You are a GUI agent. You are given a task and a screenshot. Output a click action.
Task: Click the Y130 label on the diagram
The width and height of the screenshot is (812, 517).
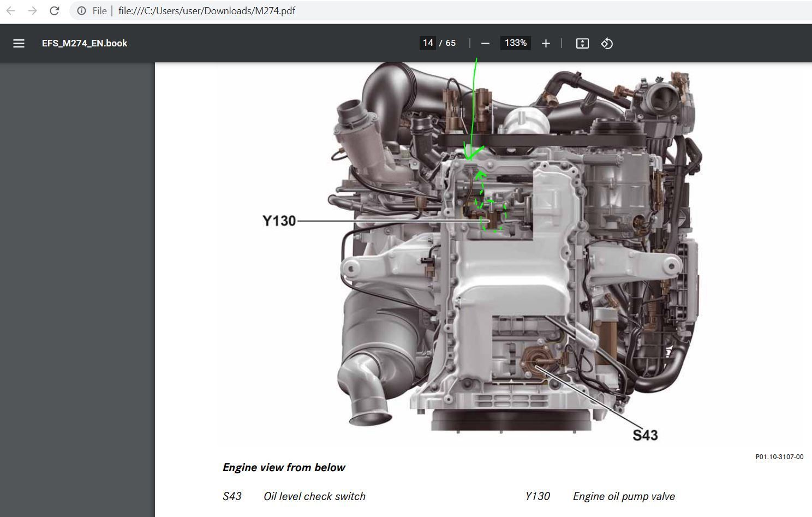point(279,221)
